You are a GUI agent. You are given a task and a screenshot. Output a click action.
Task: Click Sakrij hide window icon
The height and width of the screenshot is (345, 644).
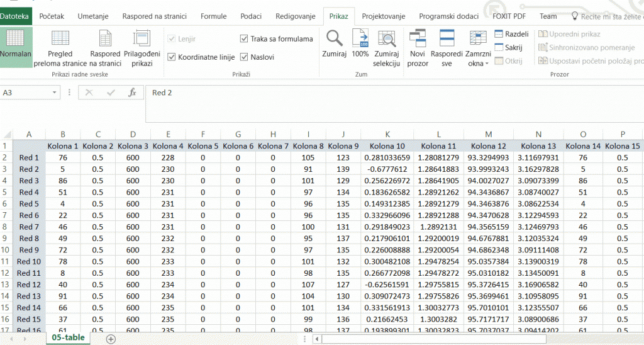tap(499, 47)
